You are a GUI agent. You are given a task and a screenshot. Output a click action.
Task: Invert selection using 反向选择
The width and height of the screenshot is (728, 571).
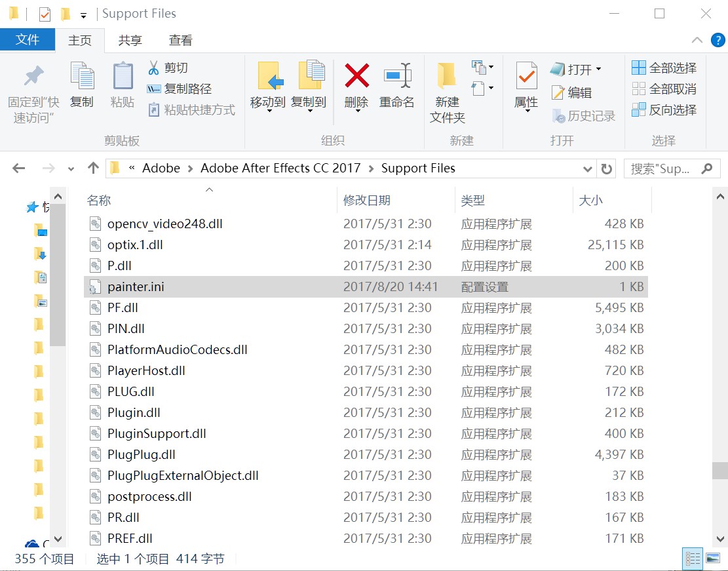pos(664,110)
